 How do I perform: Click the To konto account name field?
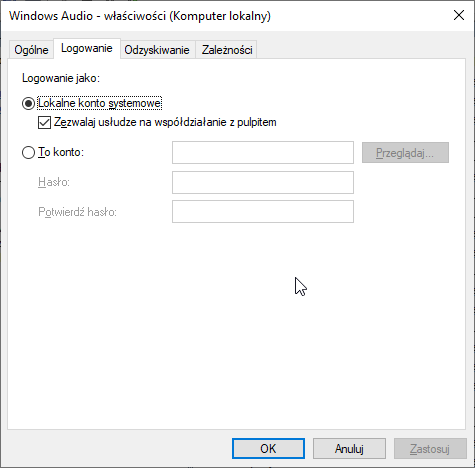[263, 153]
